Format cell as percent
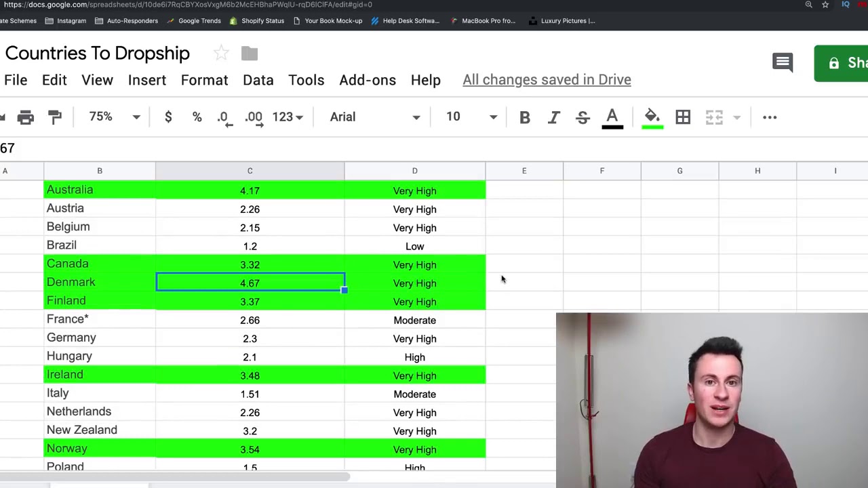The image size is (868, 488). click(197, 117)
